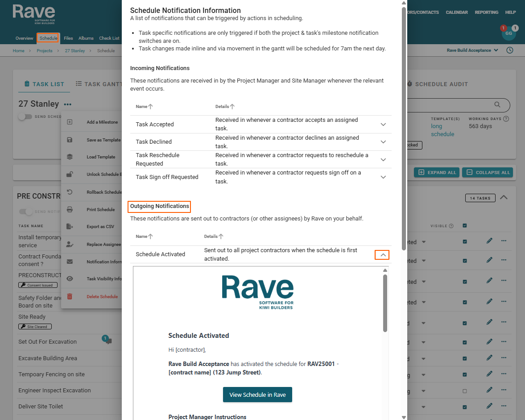Open the GG user avatar

point(508,33)
